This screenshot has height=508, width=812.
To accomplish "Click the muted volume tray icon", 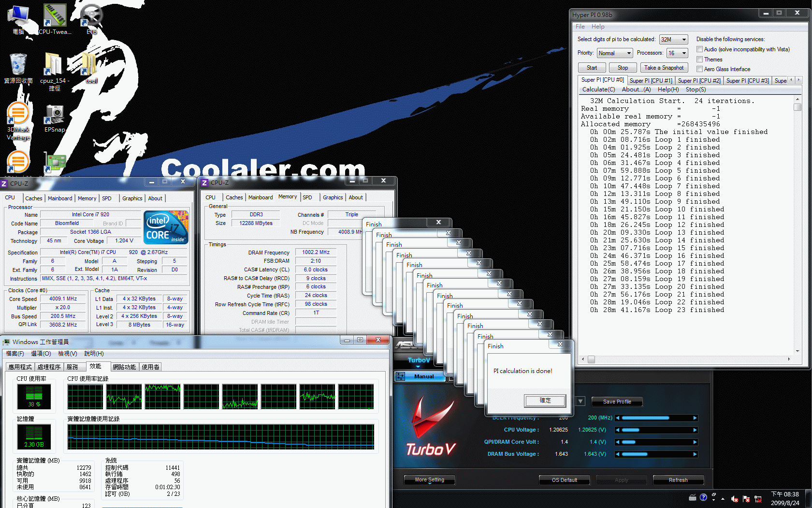I will point(735,499).
